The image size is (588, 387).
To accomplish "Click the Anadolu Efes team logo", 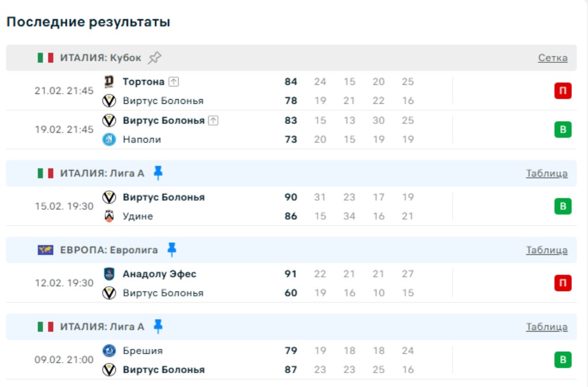I will (109, 274).
